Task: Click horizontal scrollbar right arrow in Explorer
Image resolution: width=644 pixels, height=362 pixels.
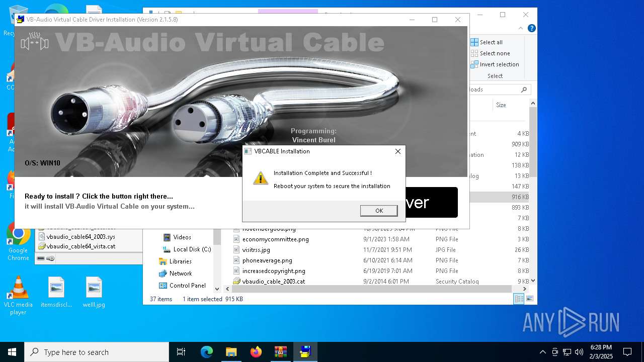Action: 525,289
